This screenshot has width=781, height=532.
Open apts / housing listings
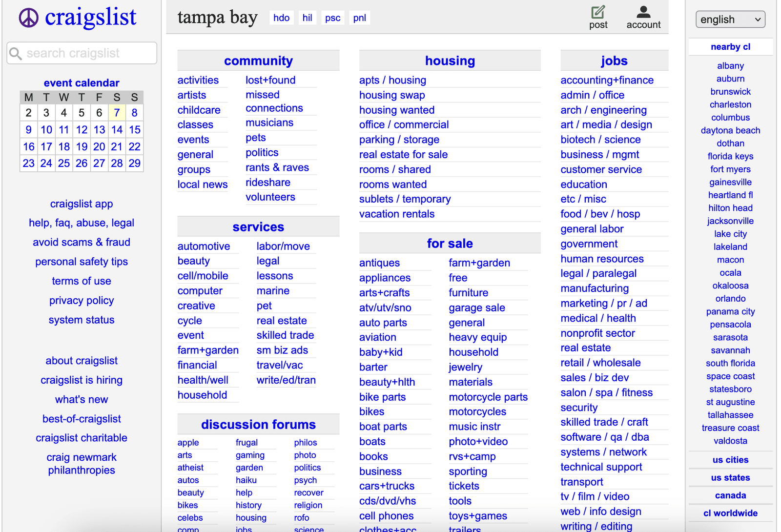[x=392, y=80]
